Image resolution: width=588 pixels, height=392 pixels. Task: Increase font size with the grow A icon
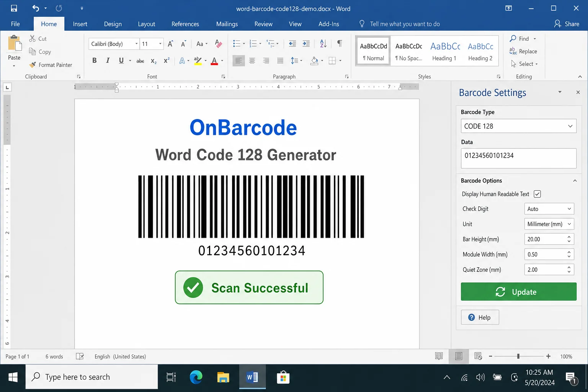coord(170,44)
